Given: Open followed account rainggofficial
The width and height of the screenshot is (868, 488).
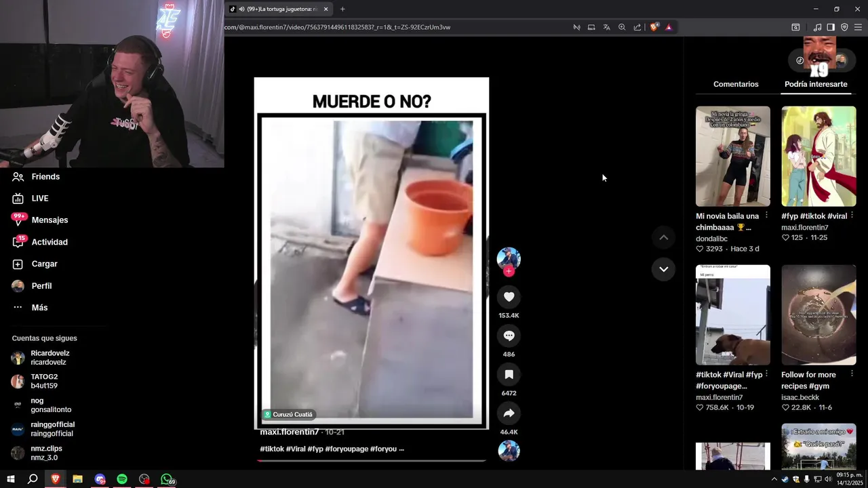Looking at the screenshot, I should [x=43, y=428].
